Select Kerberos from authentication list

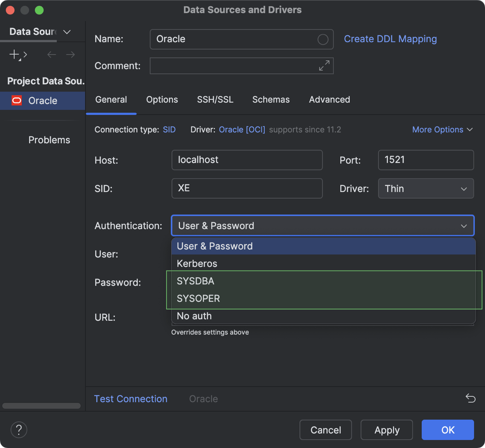point(197,264)
